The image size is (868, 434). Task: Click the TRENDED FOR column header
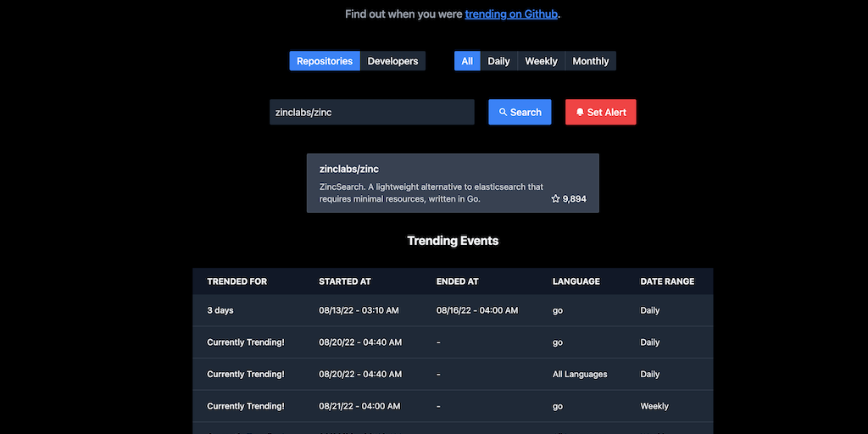pyautogui.click(x=237, y=281)
